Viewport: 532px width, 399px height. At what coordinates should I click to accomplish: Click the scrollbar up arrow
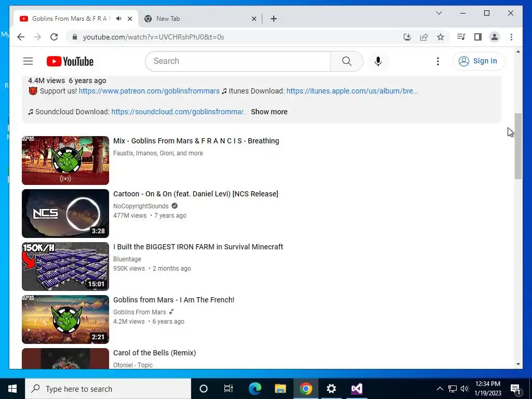coord(518,51)
